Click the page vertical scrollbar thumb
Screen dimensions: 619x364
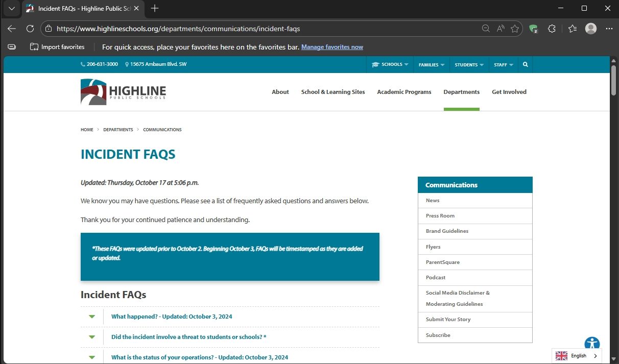(614, 80)
